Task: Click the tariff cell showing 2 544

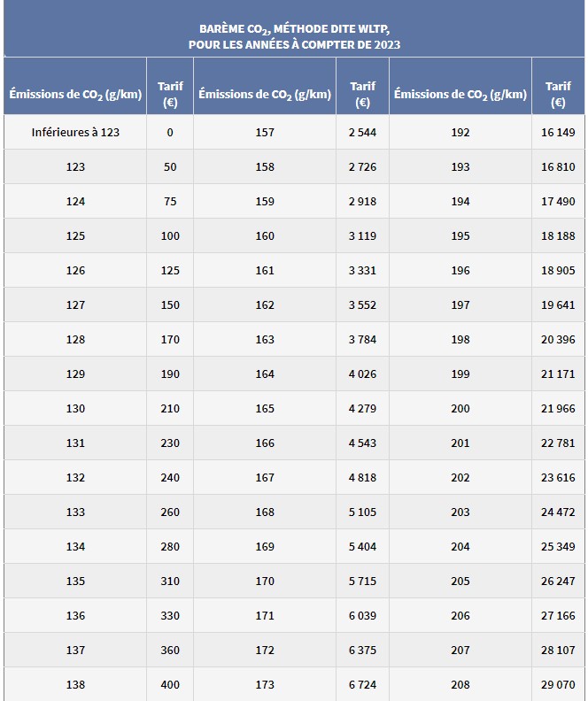Action: (x=362, y=132)
